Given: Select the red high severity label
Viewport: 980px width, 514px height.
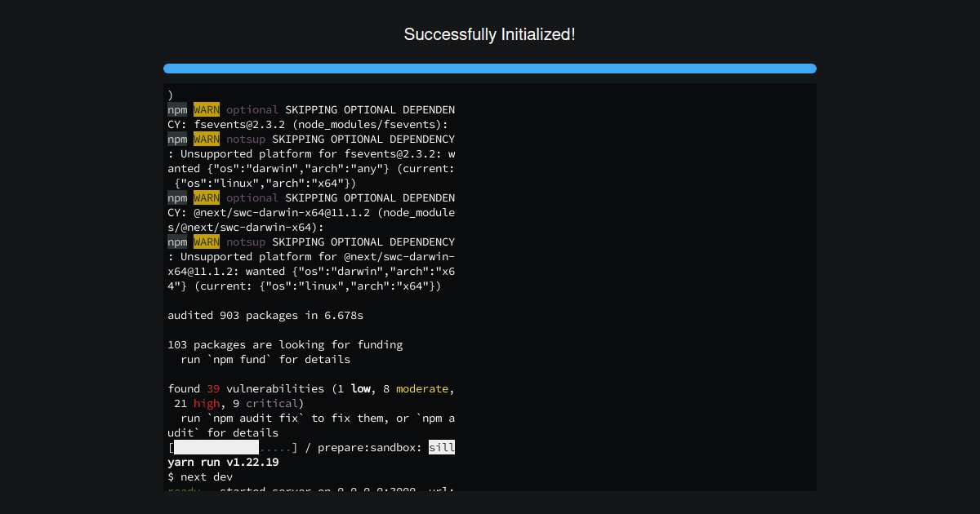Looking at the screenshot, I should tap(207, 403).
